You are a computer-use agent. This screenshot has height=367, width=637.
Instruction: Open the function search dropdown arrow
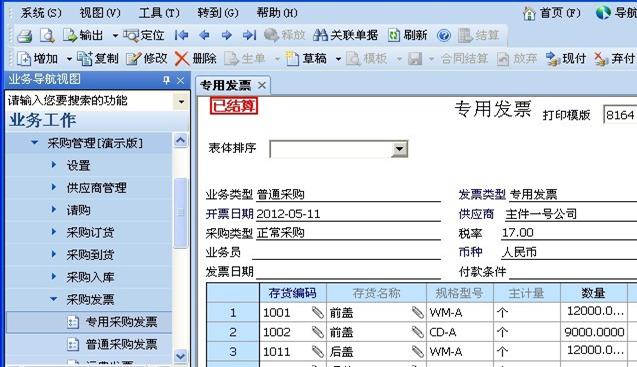point(181,101)
